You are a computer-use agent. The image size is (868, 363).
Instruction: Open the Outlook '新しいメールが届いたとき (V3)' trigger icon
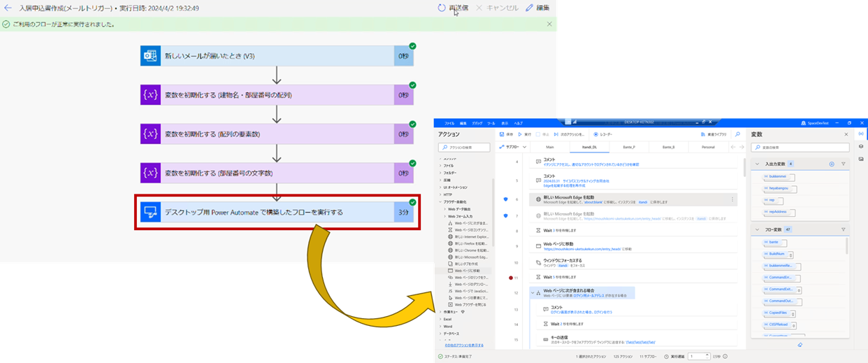(150, 56)
